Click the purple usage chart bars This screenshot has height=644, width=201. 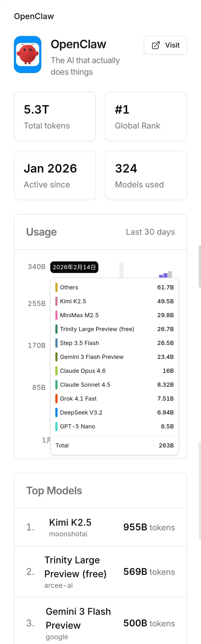tap(164, 275)
